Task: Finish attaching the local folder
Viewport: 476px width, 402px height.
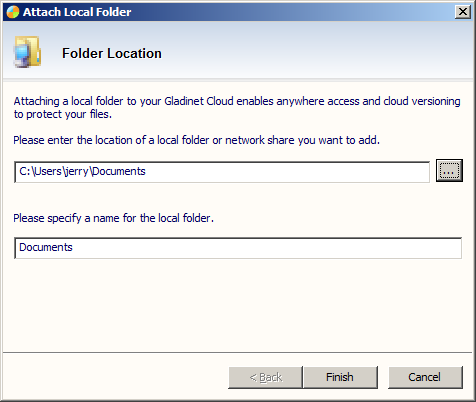Action: 340,377
